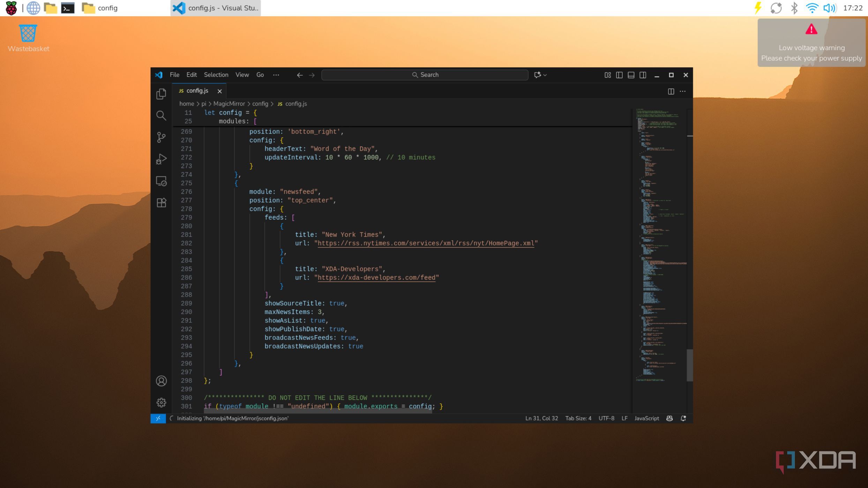Click the xda-developers feed URL link
Image resolution: width=868 pixels, height=488 pixels.
click(x=376, y=278)
